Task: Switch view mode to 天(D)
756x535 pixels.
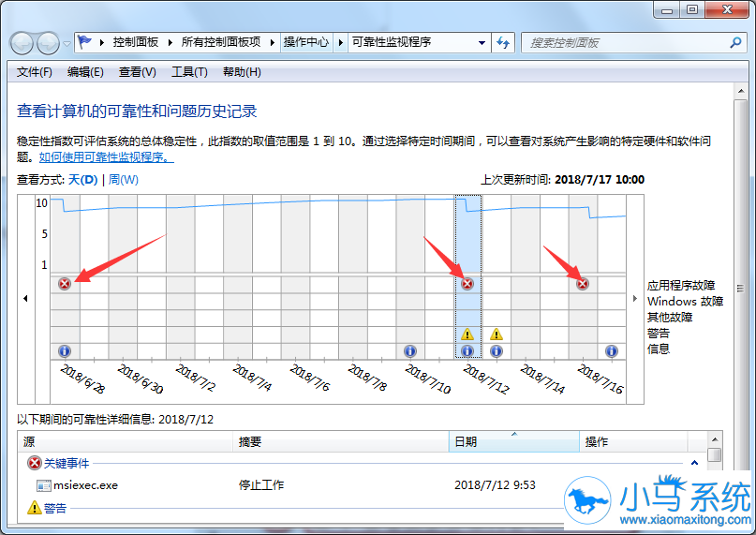Action: point(83,180)
